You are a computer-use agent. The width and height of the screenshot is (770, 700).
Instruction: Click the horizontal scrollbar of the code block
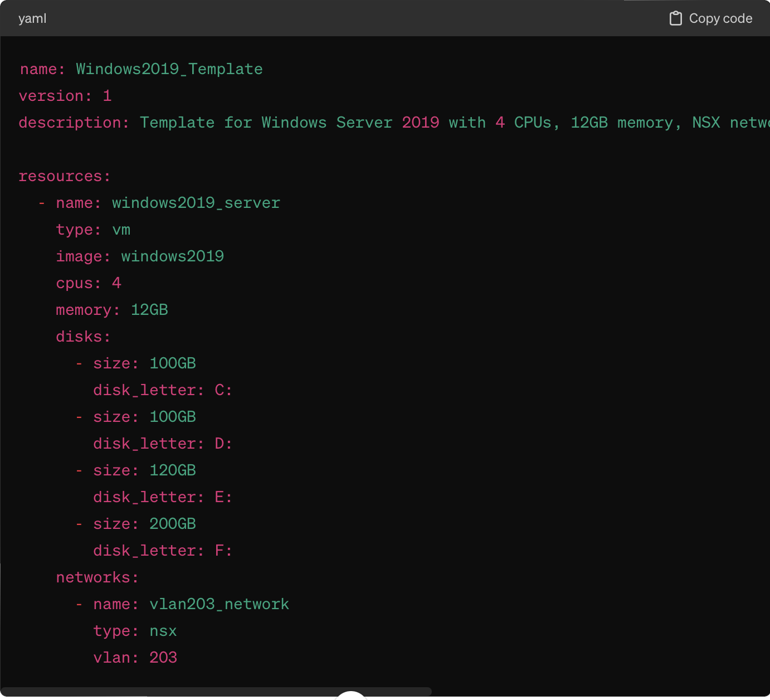coord(216,692)
